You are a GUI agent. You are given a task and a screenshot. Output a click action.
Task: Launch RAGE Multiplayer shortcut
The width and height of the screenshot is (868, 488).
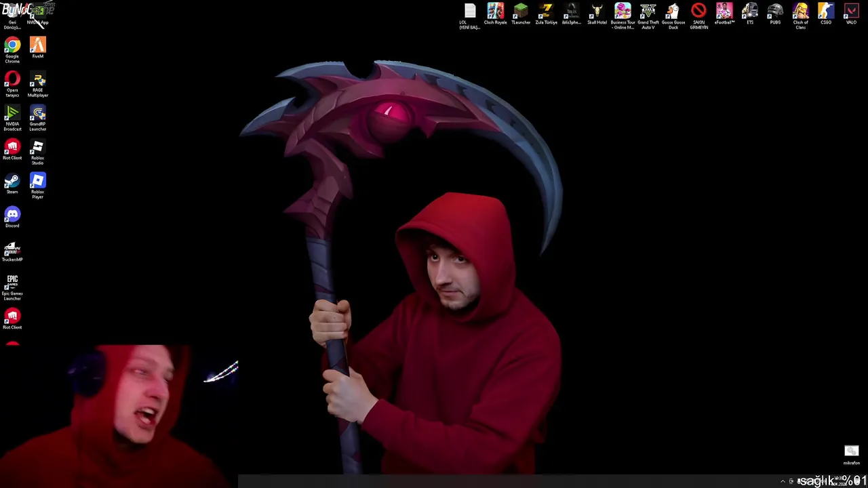38,83
